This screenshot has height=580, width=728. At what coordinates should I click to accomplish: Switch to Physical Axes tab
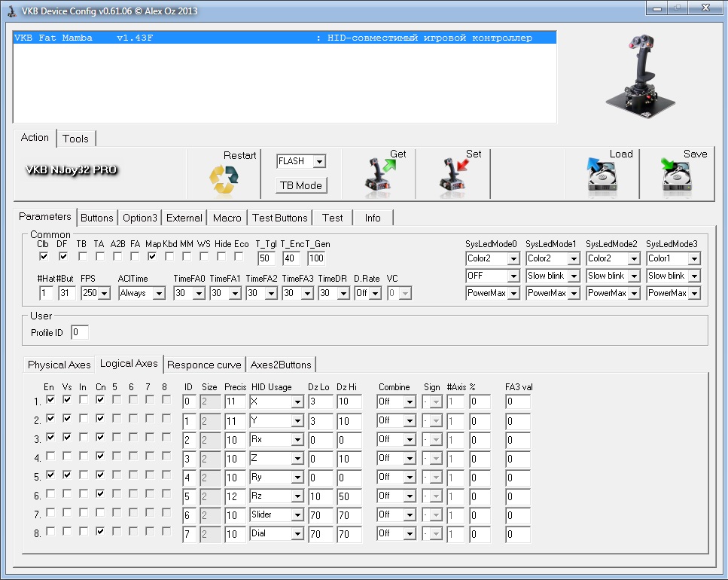59,365
